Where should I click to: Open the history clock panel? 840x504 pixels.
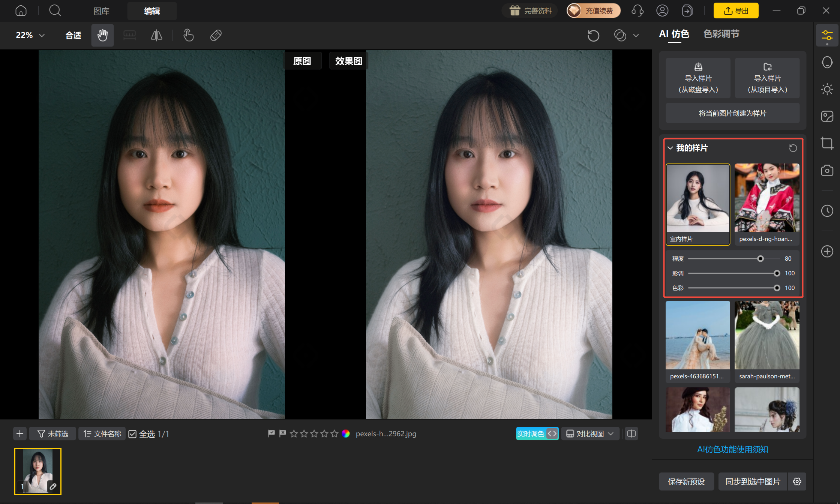click(x=827, y=211)
